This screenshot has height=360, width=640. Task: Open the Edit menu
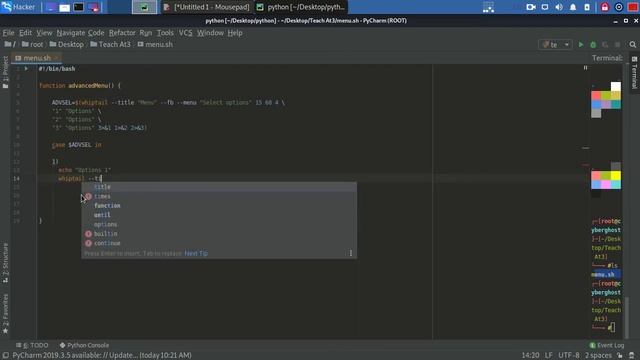click(25, 33)
